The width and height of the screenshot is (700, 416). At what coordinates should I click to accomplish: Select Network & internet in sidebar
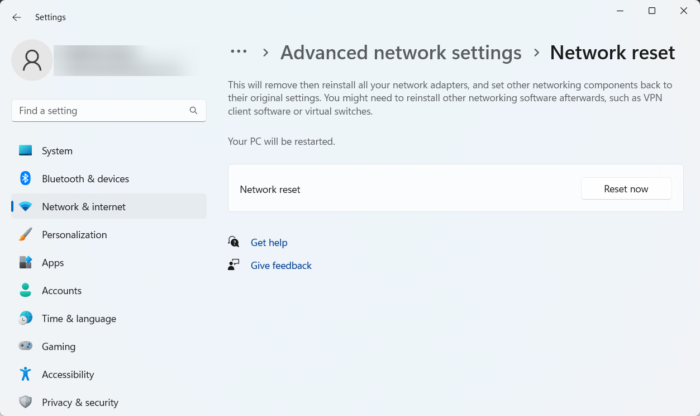(x=84, y=207)
